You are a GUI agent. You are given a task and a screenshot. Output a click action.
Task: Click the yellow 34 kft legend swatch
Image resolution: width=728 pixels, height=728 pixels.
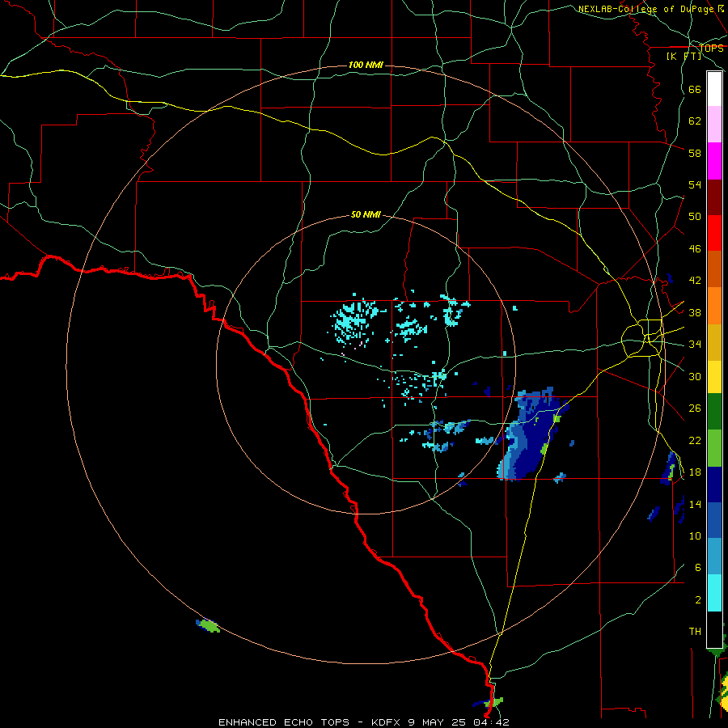(x=714, y=377)
